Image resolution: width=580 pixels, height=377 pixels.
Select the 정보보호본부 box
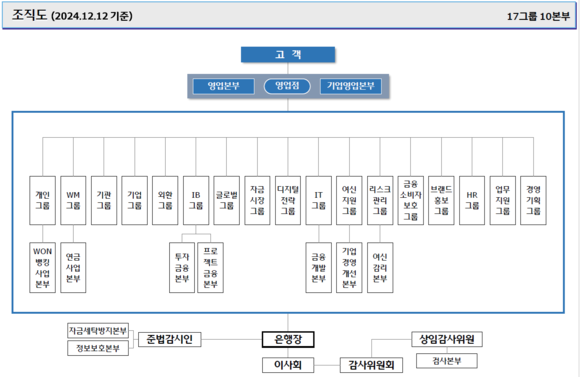click(x=98, y=348)
